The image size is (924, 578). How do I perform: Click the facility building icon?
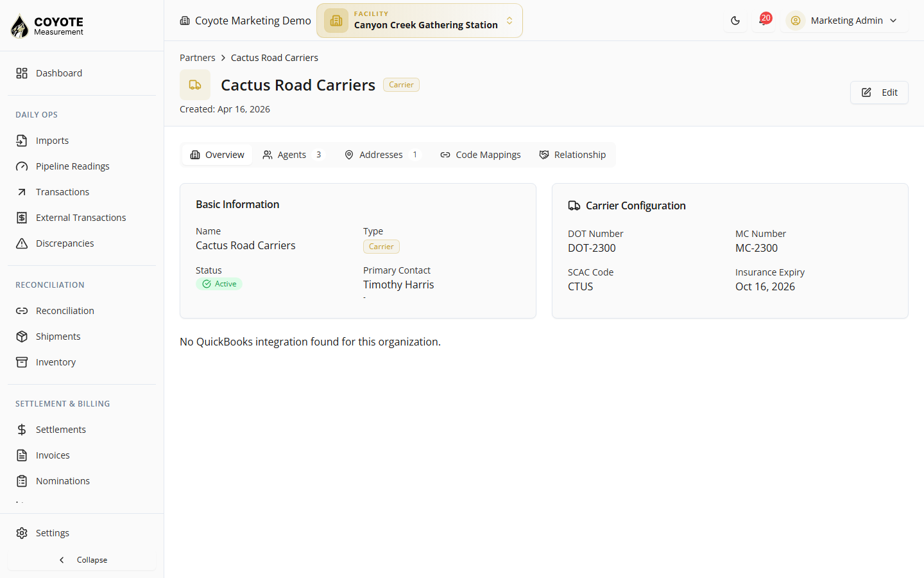(x=336, y=21)
